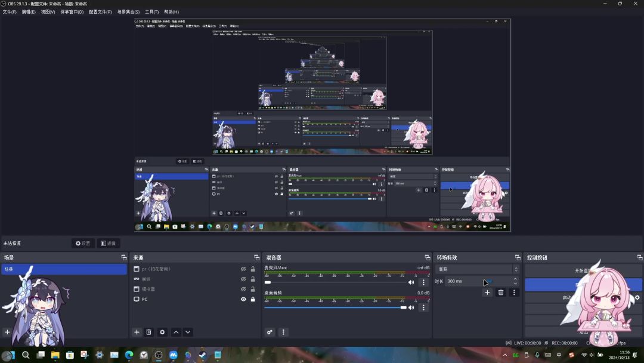Add a new scene with the plus button
644x363 pixels.
[7, 332]
